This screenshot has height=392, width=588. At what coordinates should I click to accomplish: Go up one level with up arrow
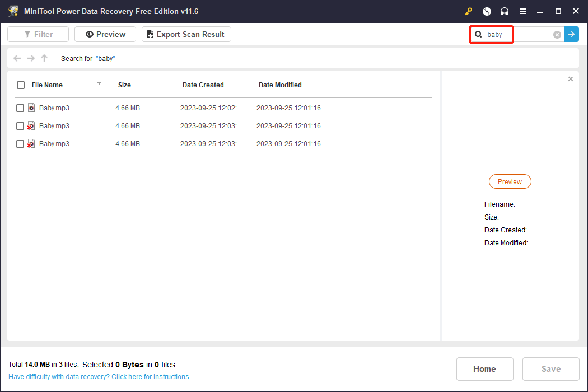tap(44, 58)
